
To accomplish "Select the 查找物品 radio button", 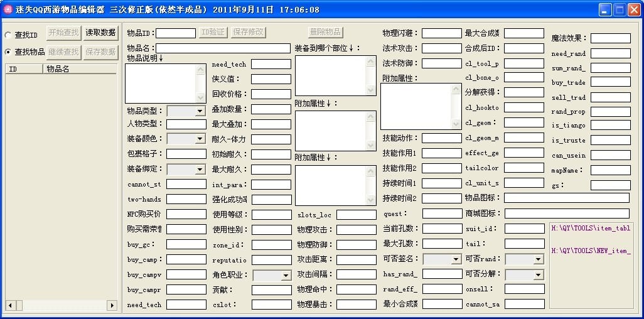I will pyautogui.click(x=8, y=52).
